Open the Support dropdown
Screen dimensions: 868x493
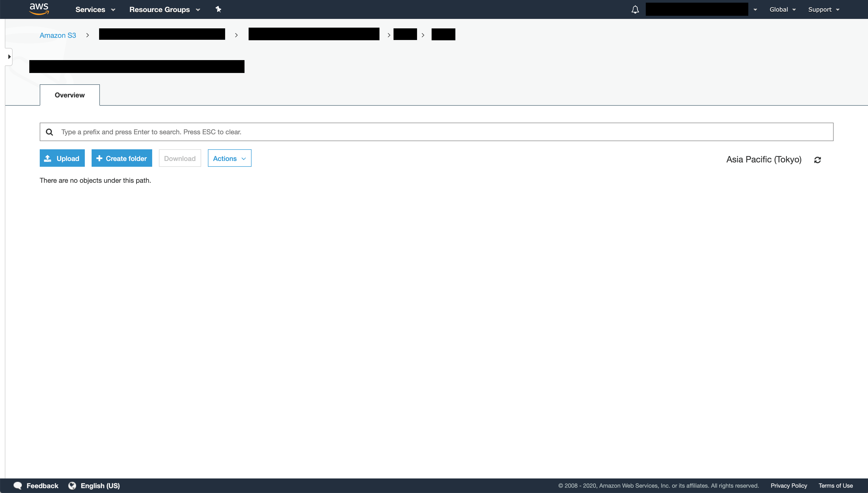tap(824, 9)
